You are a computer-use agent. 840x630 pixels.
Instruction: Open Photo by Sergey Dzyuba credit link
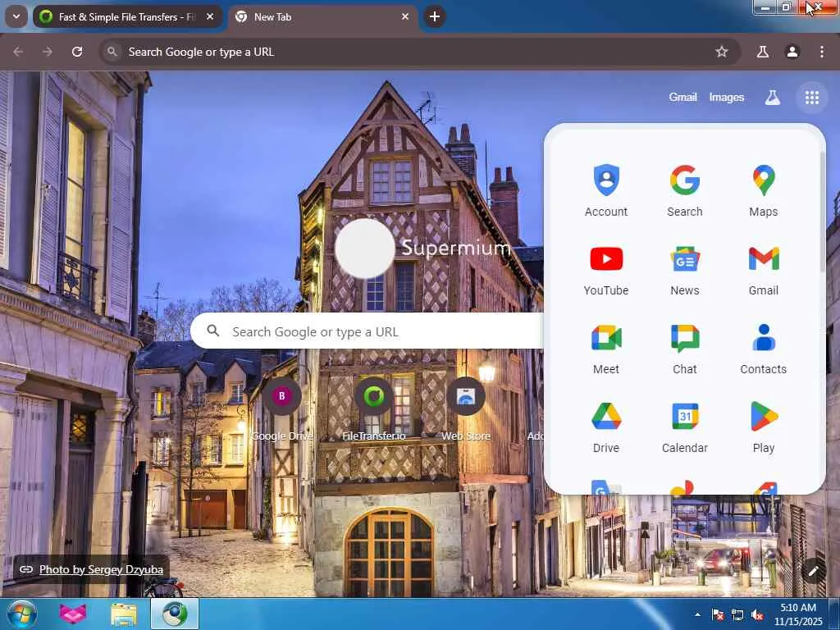coord(101,569)
